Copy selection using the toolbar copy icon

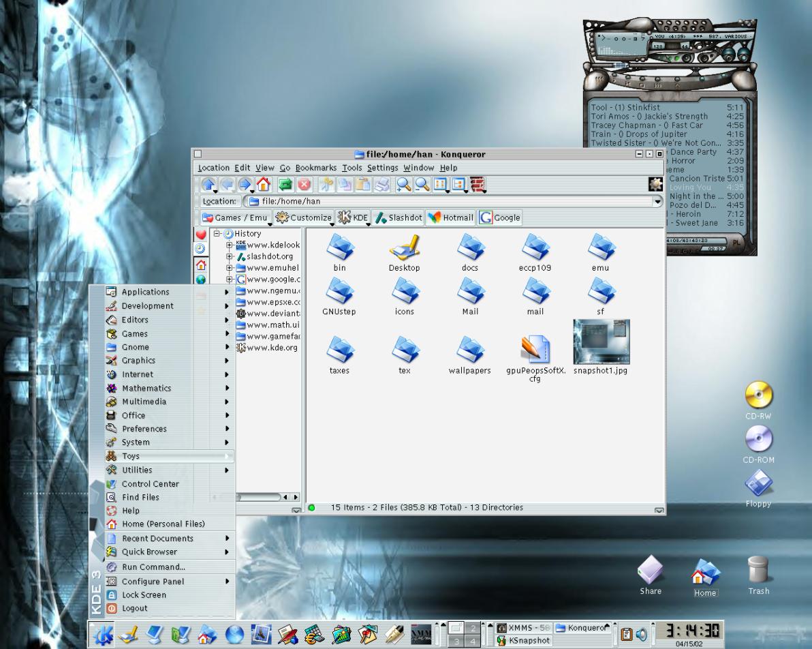(x=345, y=184)
